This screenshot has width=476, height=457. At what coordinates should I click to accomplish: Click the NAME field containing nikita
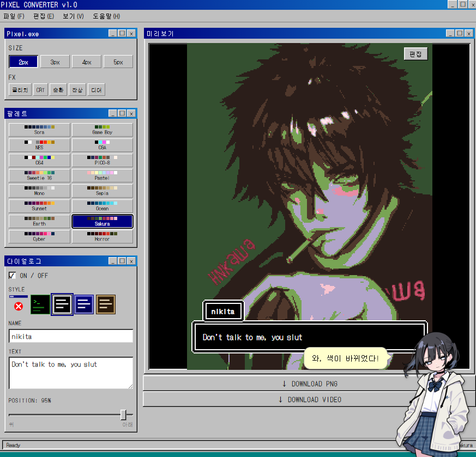[x=71, y=336]
